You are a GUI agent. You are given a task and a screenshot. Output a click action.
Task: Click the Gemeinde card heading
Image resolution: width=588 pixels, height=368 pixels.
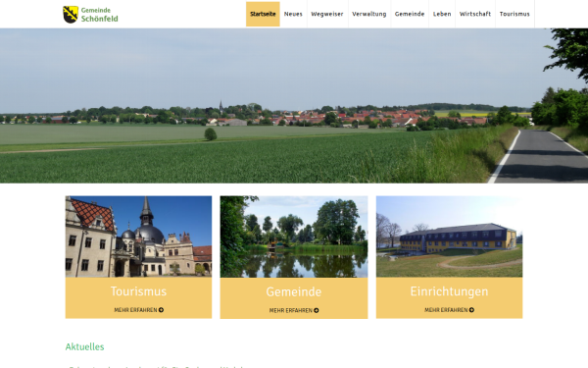[x=294, y=291]
